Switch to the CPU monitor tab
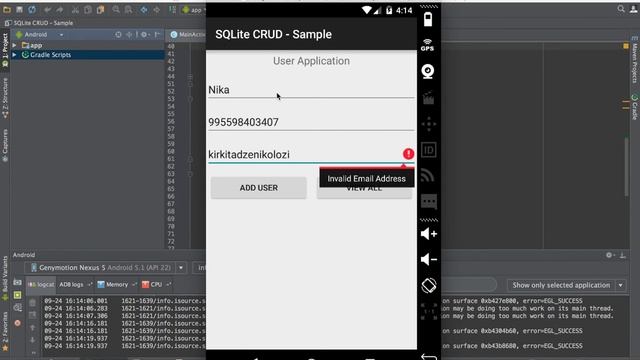The image size is (640, 360). pyautogui.click(x=156, y=284)
